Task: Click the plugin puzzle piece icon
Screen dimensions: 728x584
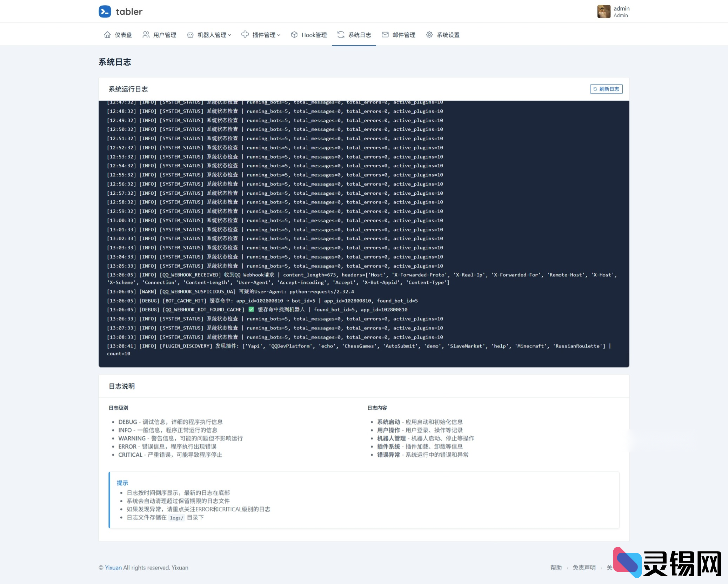Action: click(245, 34)
